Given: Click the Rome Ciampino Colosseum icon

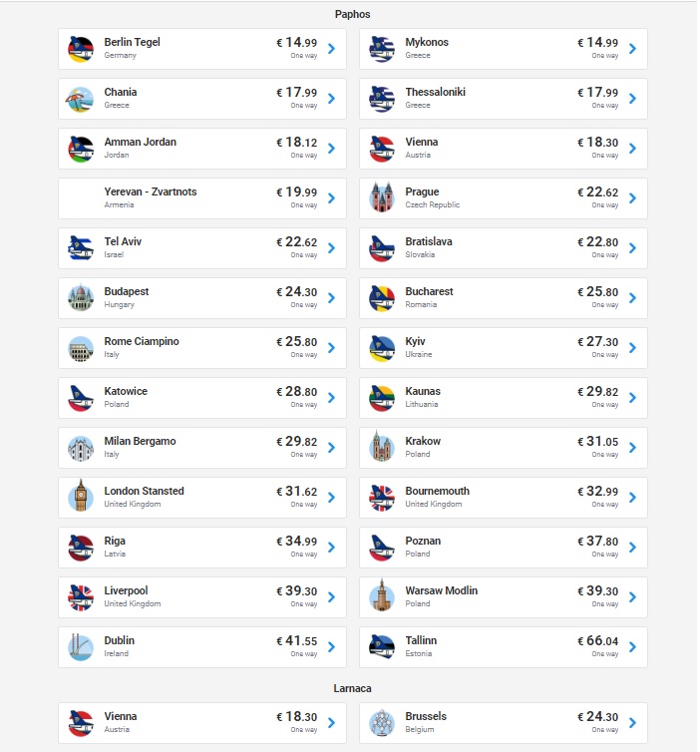Looking at the screenshot, I should pyautogui.click(x=81, y=349).
